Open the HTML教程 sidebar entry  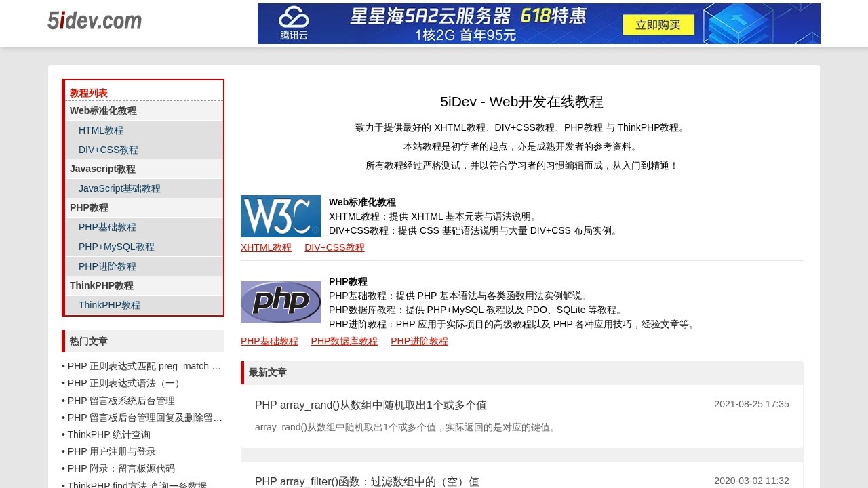pyautogui.click(x=101, y=130)
